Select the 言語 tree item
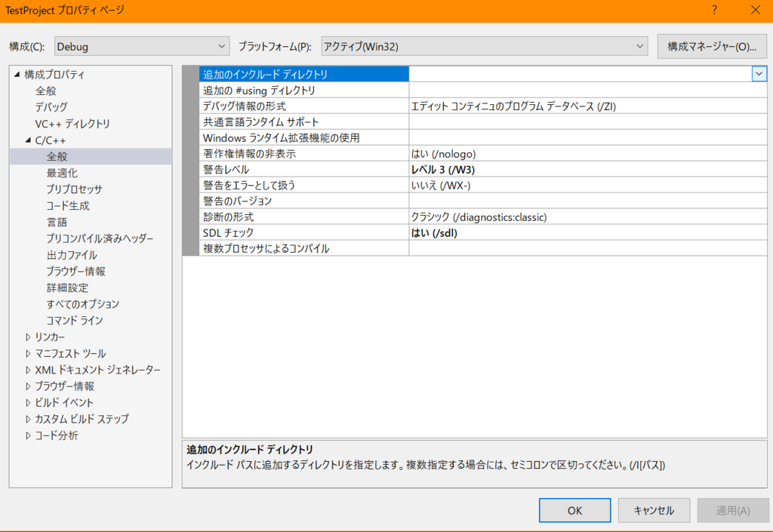This screenshot has width=773, height=532. coord(57,222)
